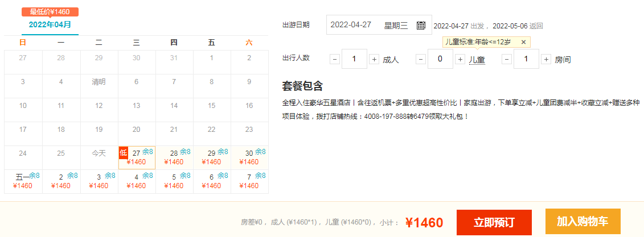Select April 30 departure date
The width and height of the screenshot is (644, 237).
click(249, 157)
